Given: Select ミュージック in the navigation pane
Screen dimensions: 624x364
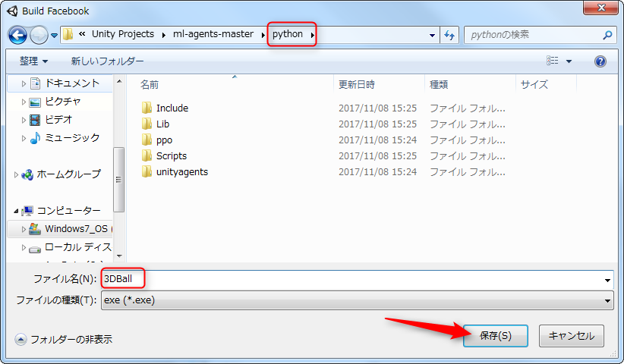Looking at the screenshot, I should point(72,138).
